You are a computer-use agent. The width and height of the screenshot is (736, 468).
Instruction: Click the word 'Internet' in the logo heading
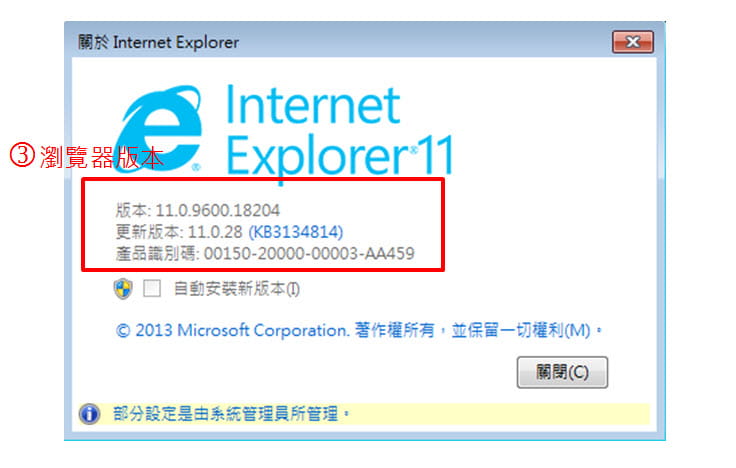point(313,104)
